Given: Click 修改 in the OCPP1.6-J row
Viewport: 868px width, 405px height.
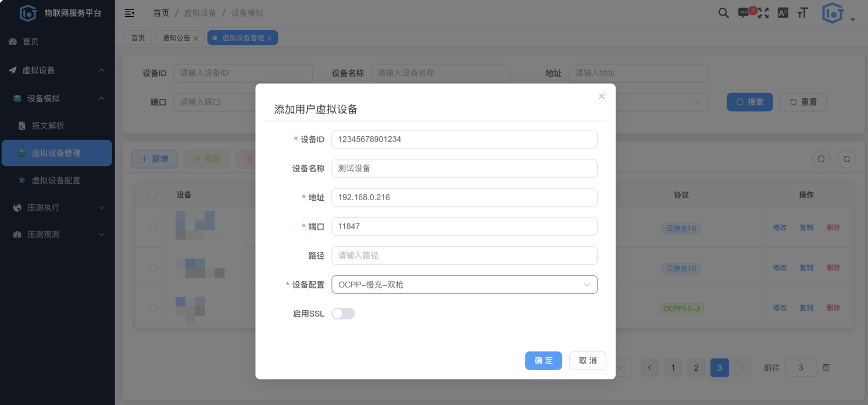Looking at the screenshot, I should 780,308.
